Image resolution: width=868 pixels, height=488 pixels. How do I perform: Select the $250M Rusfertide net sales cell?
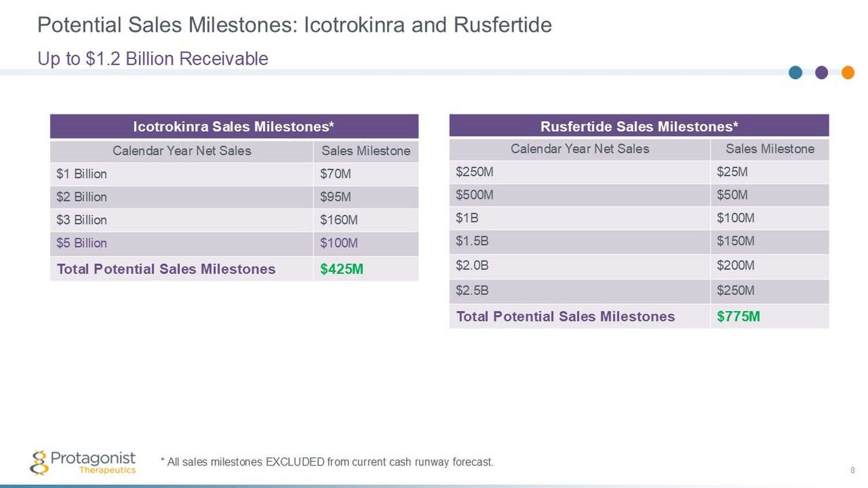(475, 172)
